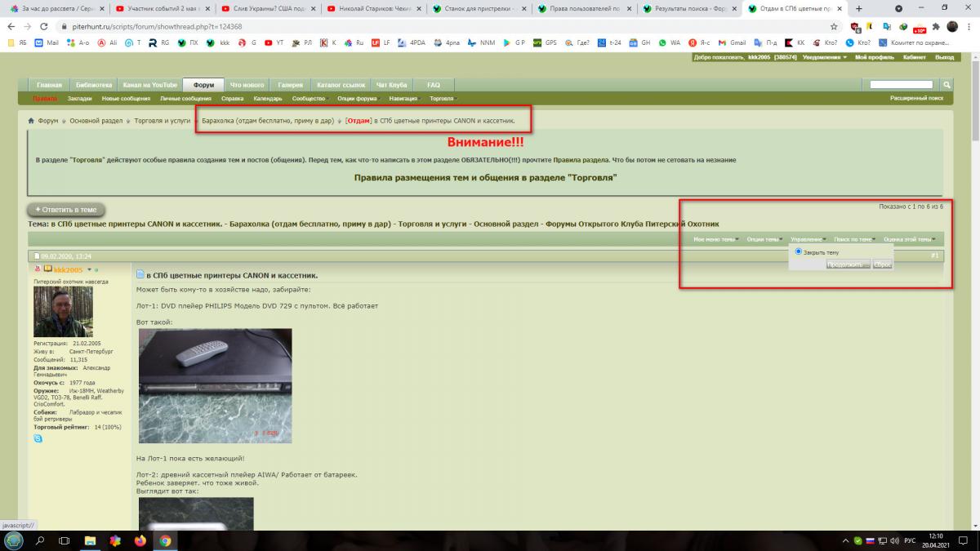Image resolution: width=980 pixels, height=551 pixels.
Task: Enlarge the DVD player photo thumbnail
Action: [215, 385]
